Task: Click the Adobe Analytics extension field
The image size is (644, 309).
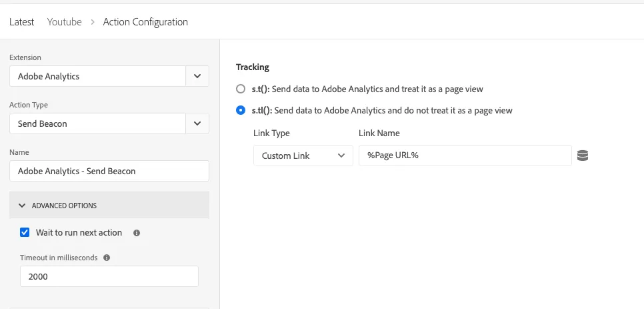Action: click(x=98, y=76)
